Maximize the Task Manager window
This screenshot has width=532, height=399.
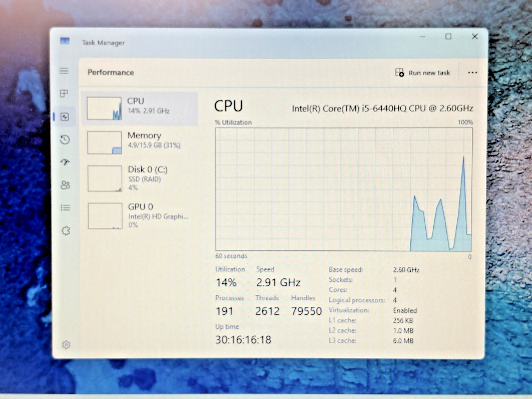tap(448, 36)
